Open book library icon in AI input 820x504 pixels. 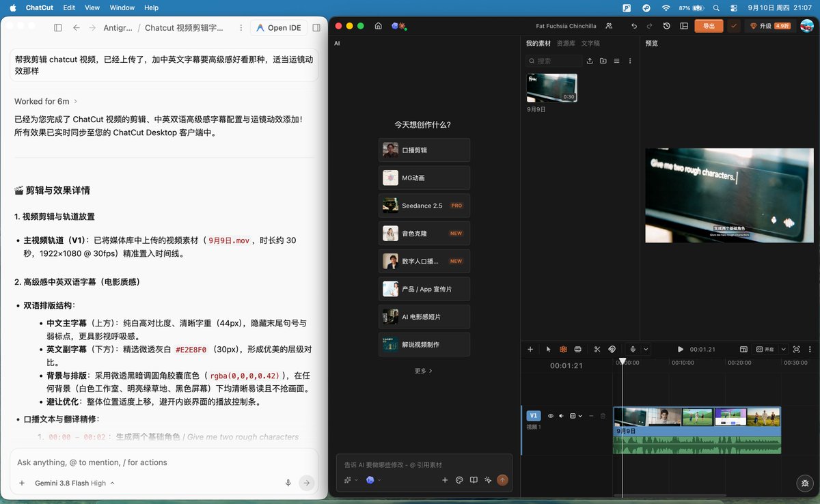click(474, 480)
